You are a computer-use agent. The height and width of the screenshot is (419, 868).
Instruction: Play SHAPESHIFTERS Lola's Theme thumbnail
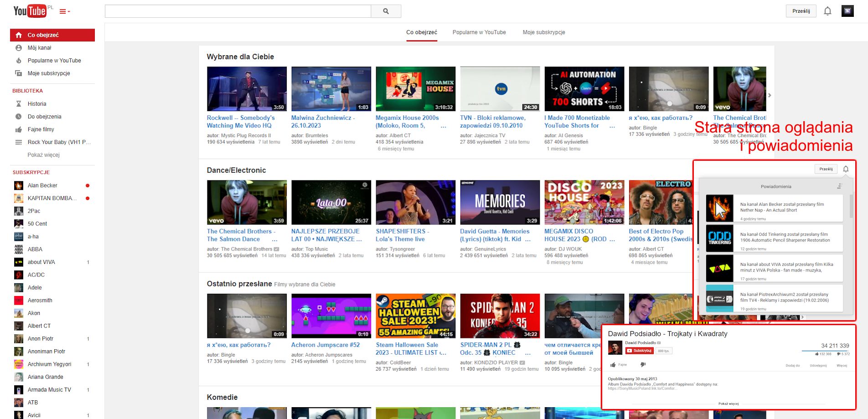tap(415, 202)
